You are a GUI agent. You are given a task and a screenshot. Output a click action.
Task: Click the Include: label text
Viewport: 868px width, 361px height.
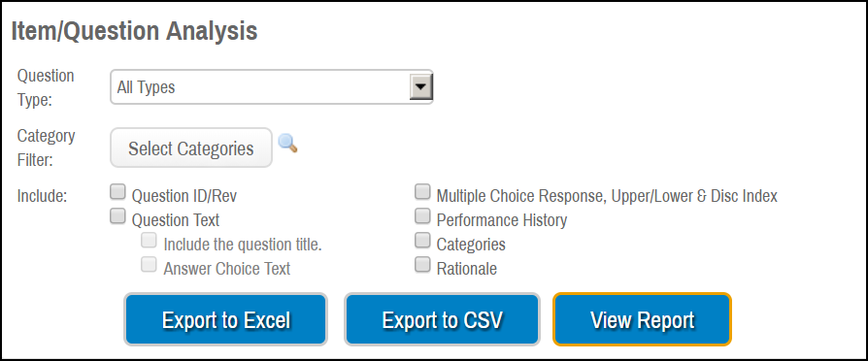[42, 196]
